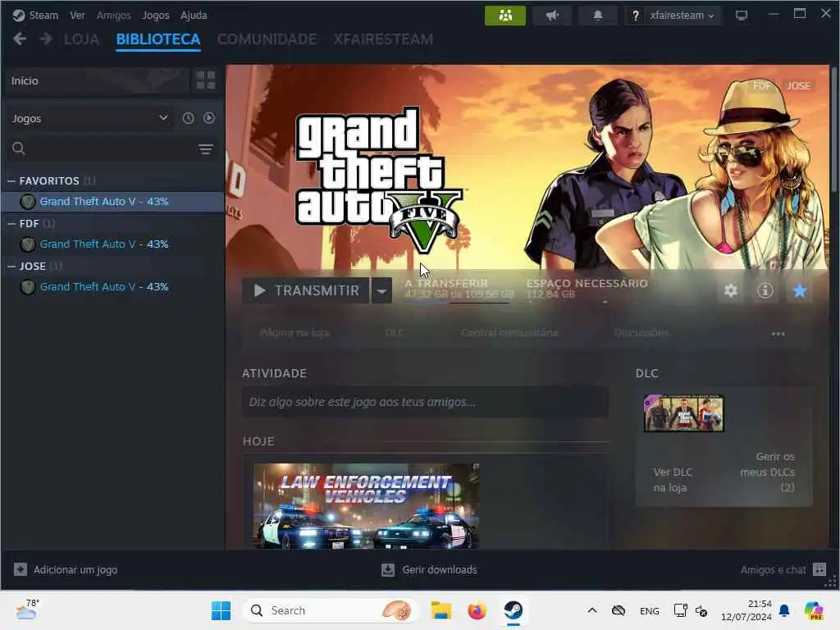
Task: Open the three-dots more links menu
Action: coord(778,334)
